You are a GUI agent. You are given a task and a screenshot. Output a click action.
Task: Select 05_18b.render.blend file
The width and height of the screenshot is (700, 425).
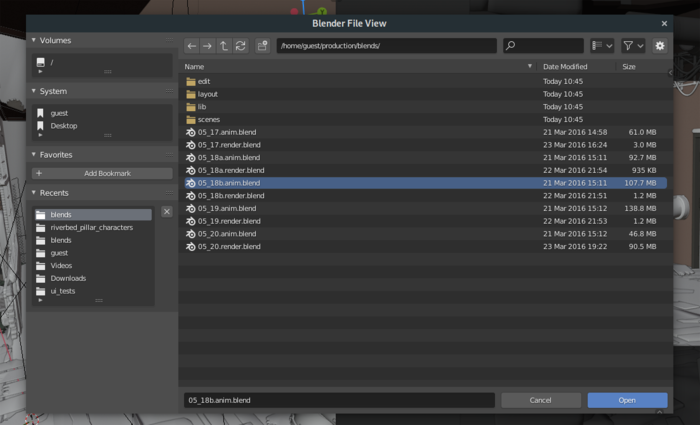point(425,196)
